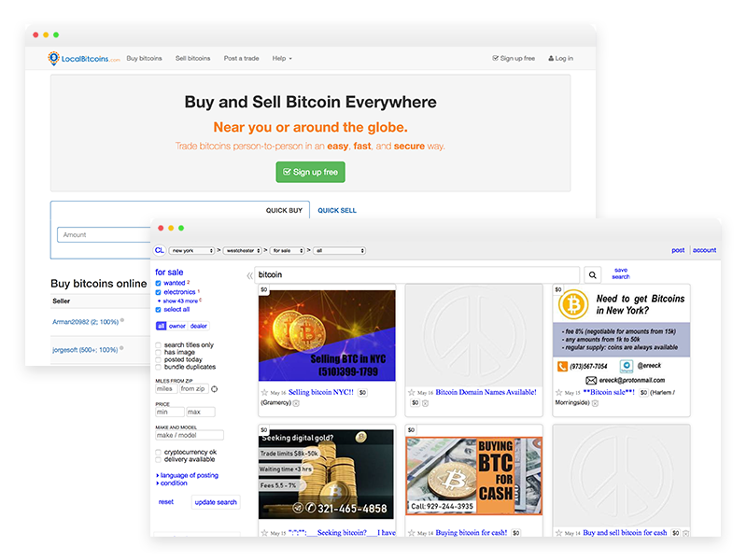The image size is (747, 560).
Task: Enable the cryptocurrency ok option
Action: pos(156,451)
